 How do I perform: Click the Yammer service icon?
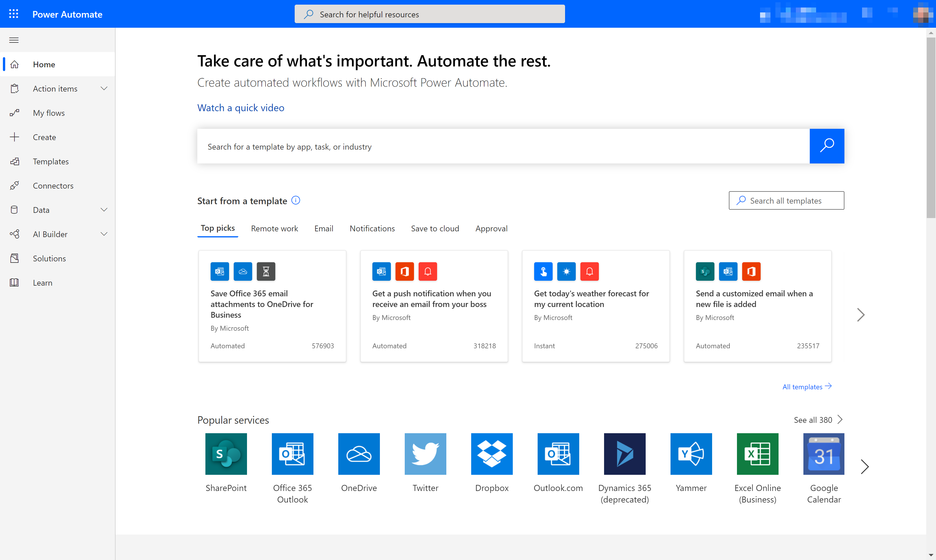(691, 454)
